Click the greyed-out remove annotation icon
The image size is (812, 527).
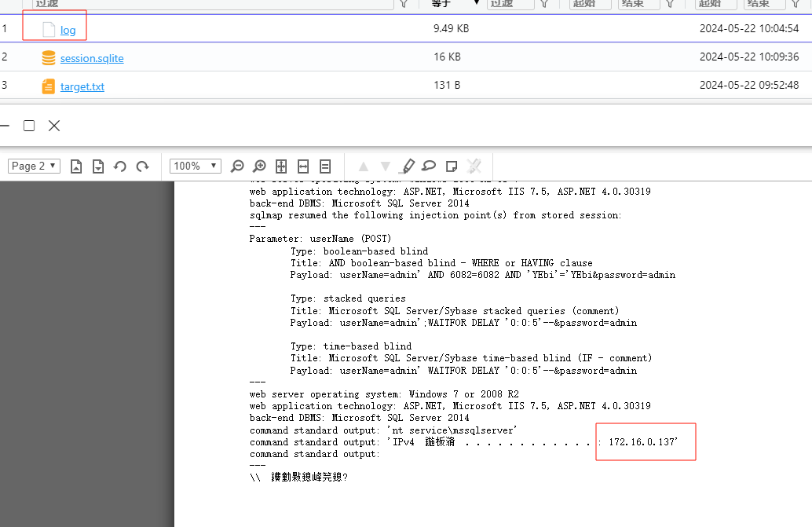(474, 167)
